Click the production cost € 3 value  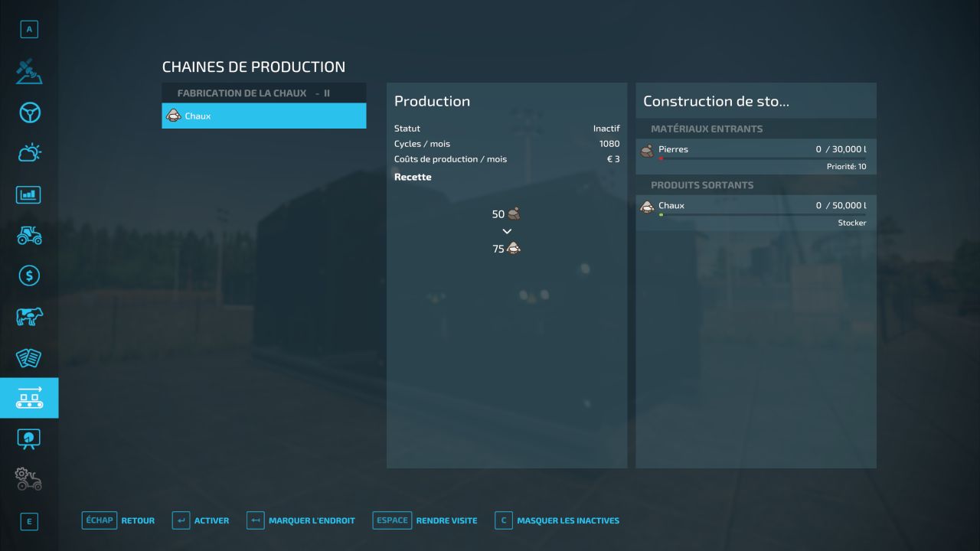tap(613, 159)
